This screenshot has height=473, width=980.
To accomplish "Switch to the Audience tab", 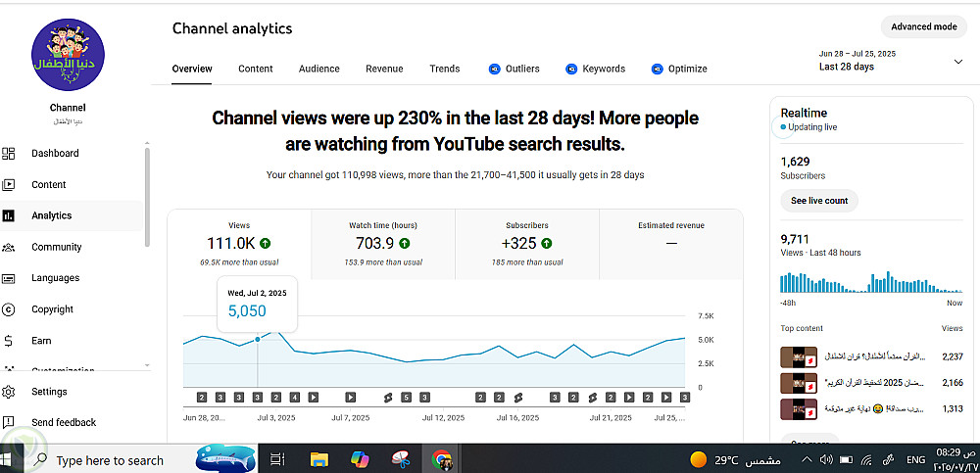I will (x=318, y=69).
